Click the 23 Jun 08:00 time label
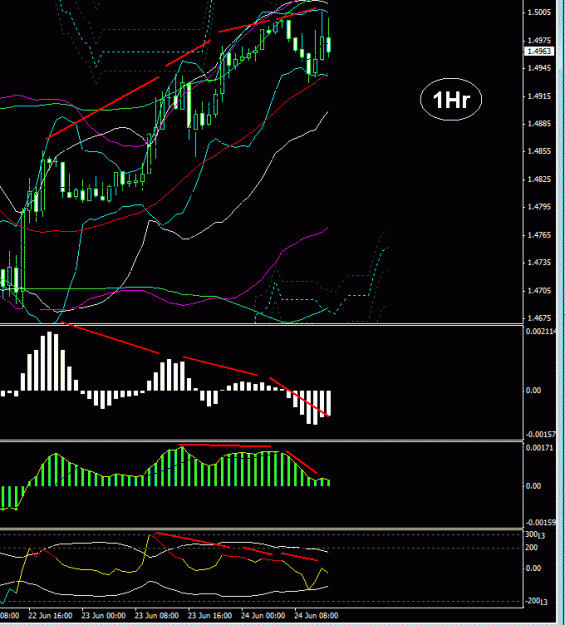Screen dimensions: 565x625 156,615
